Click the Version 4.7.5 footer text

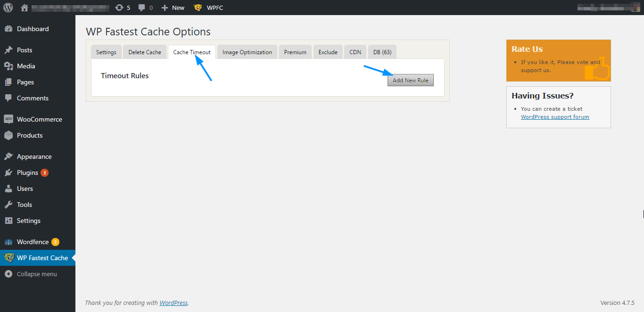pos(617,303)
